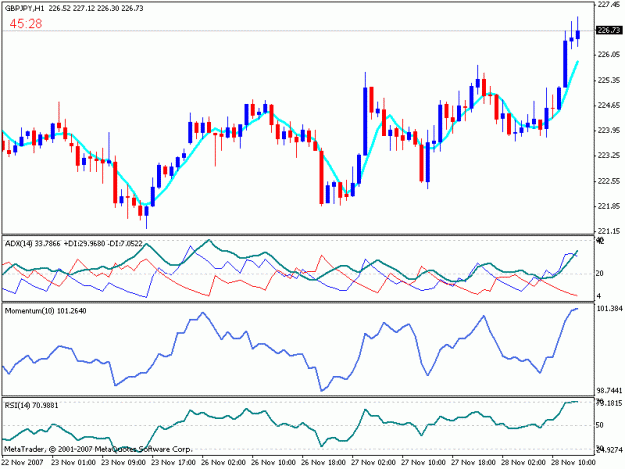The image size is (625, 469).
Task: Click the 27 Nov 18:00 time label
Action: tap(474, 463)
